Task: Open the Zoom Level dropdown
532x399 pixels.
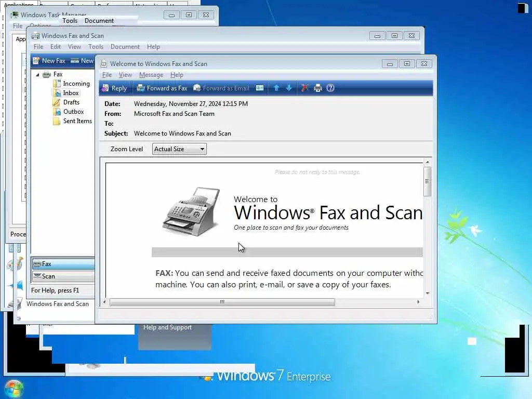Action: point(179,149)
